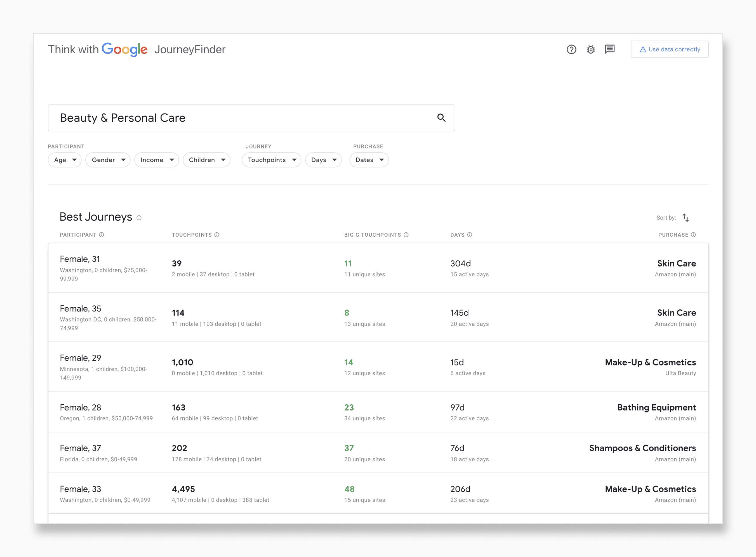The image size is (756, 557).
Task: Open the Gender filter dropdown
Action: point(108,160)
